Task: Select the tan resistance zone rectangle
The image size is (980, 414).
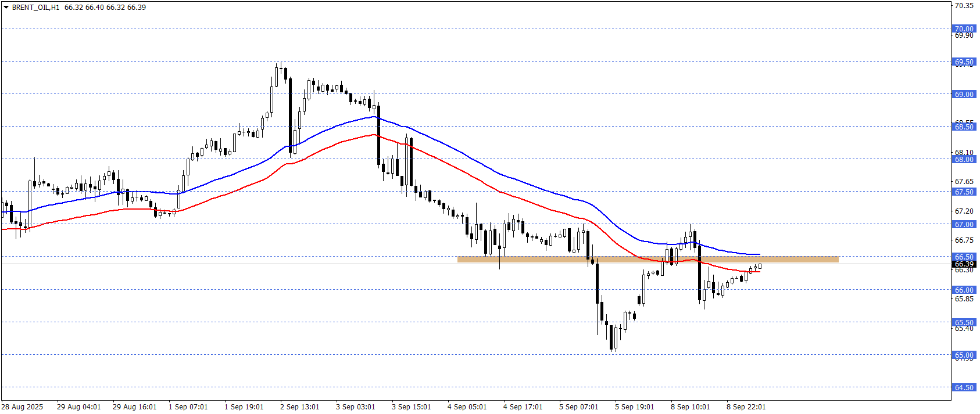Action: (x=648, y=260)
